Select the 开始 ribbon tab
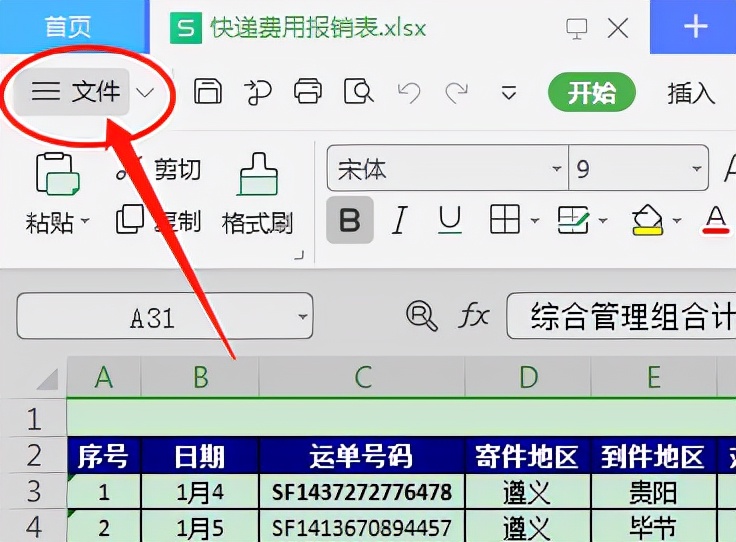 click(591, 92)
